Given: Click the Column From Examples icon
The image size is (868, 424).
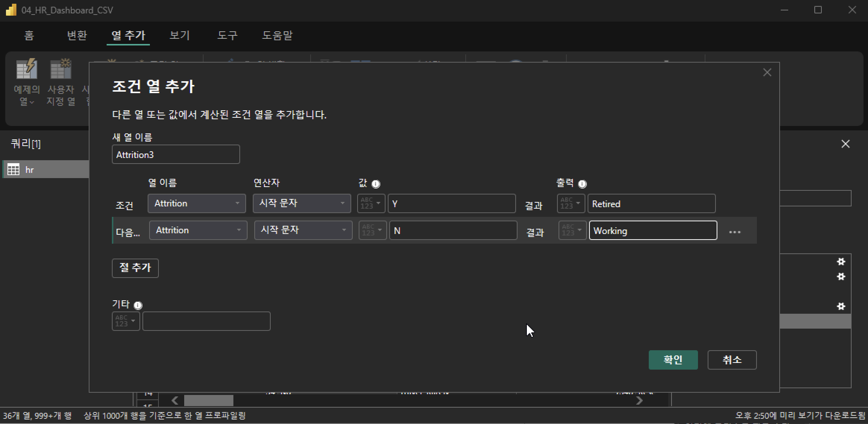Looking at the screenshot, I should (26, 69).
